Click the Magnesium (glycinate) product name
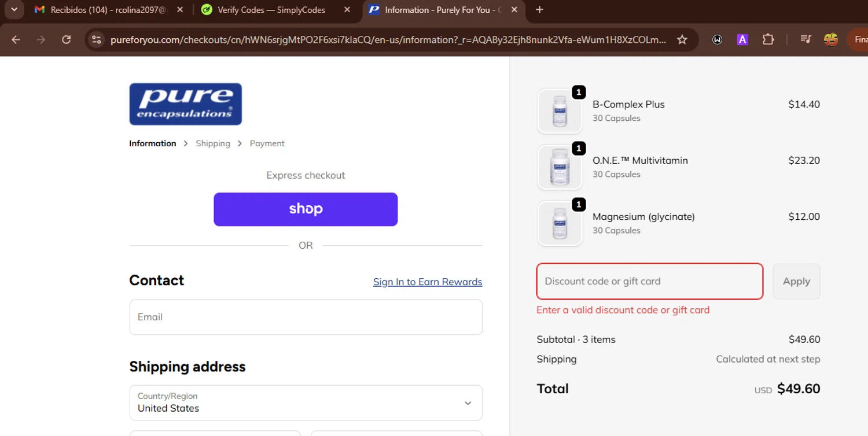 [643, 216]
